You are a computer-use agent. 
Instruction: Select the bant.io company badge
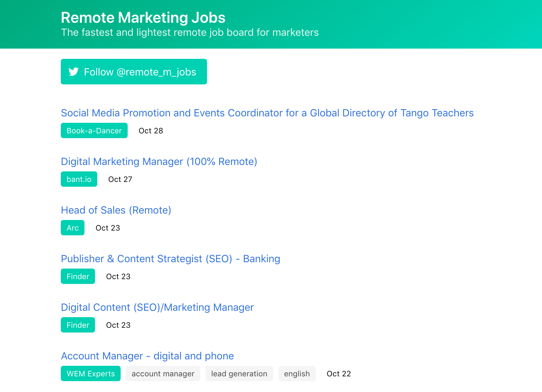point(79,179)
